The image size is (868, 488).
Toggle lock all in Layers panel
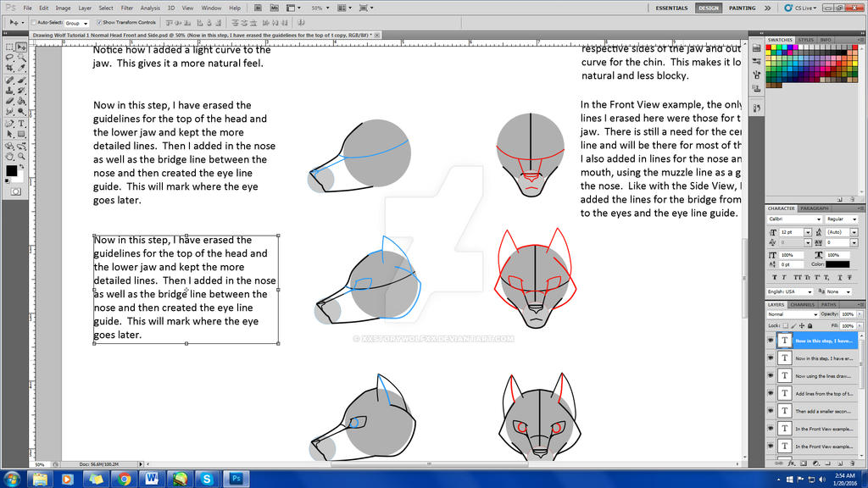(810, 326)
